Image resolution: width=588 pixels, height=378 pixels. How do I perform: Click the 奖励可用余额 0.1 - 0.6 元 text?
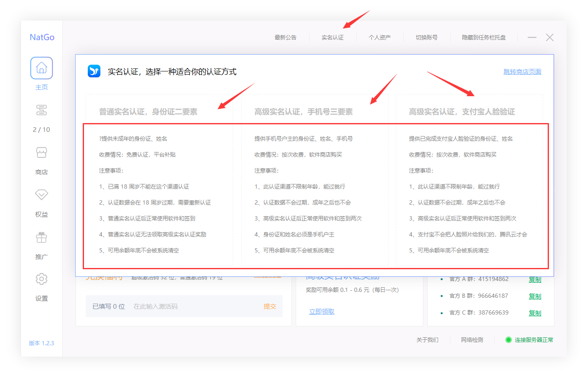coord(338,290)
